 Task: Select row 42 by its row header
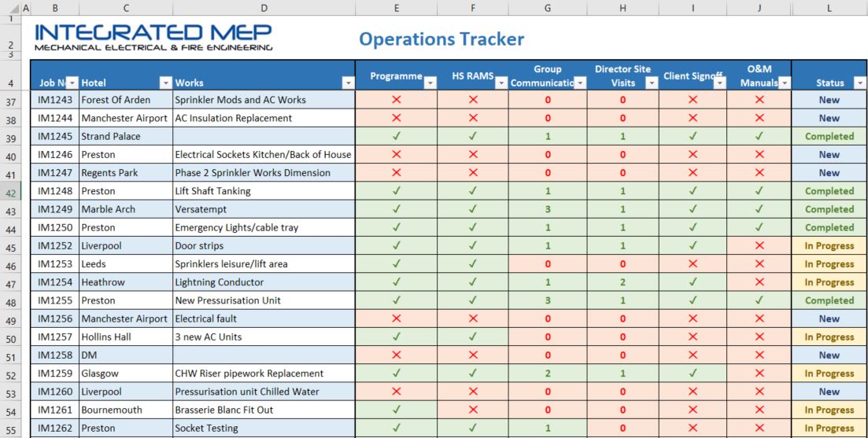point(10,191)
